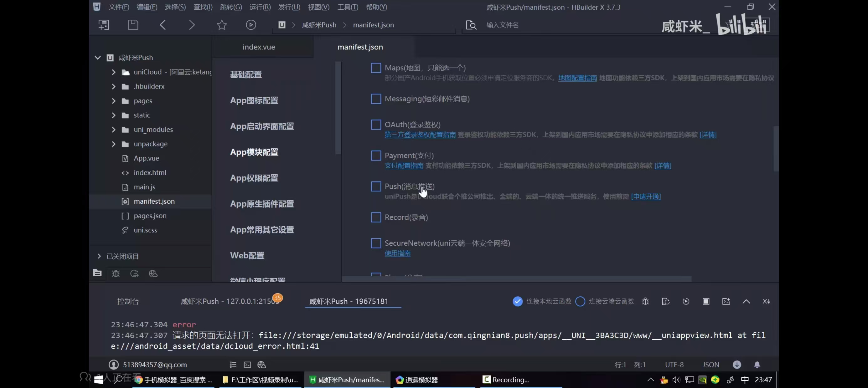Click the horizontal scrollbar below module list

517,279
